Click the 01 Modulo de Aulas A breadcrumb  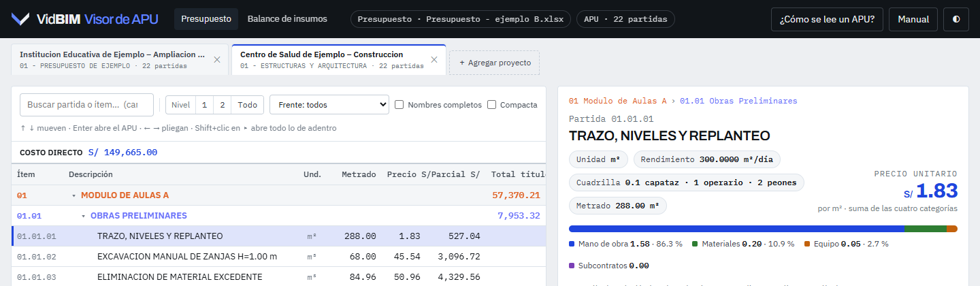tap(617, 101)
